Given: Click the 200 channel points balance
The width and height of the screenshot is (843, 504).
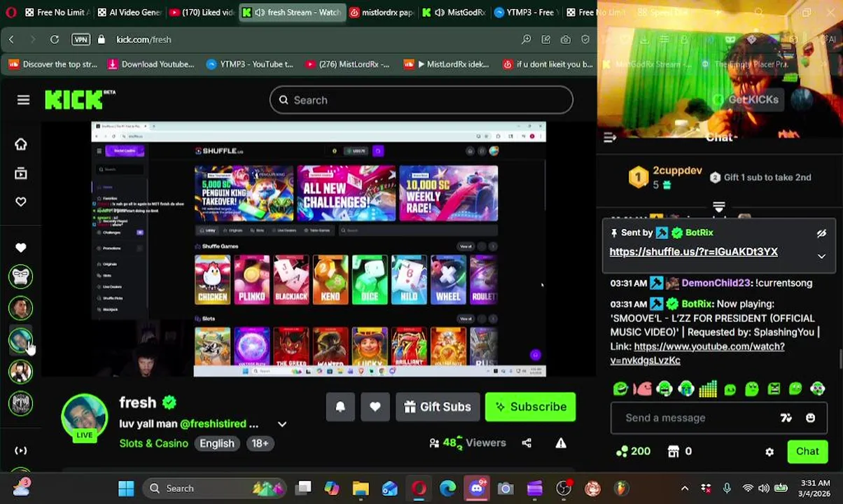Looking at the screenshot, I should point(632,451).
